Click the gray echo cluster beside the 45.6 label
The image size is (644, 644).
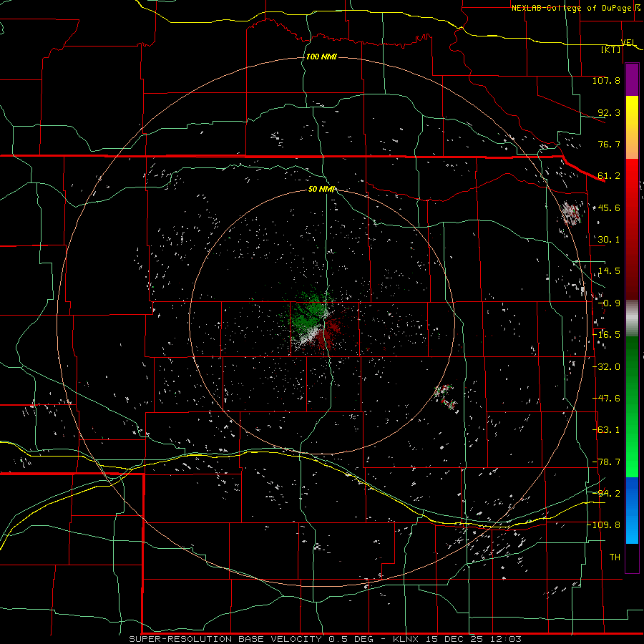click(572, 213)
